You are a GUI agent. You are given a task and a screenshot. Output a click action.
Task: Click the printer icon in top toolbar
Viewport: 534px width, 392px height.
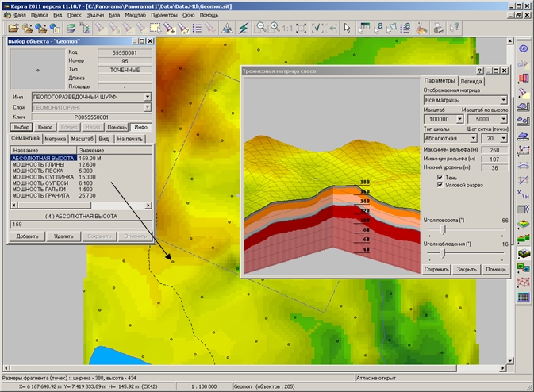click(x=438, y=28)
